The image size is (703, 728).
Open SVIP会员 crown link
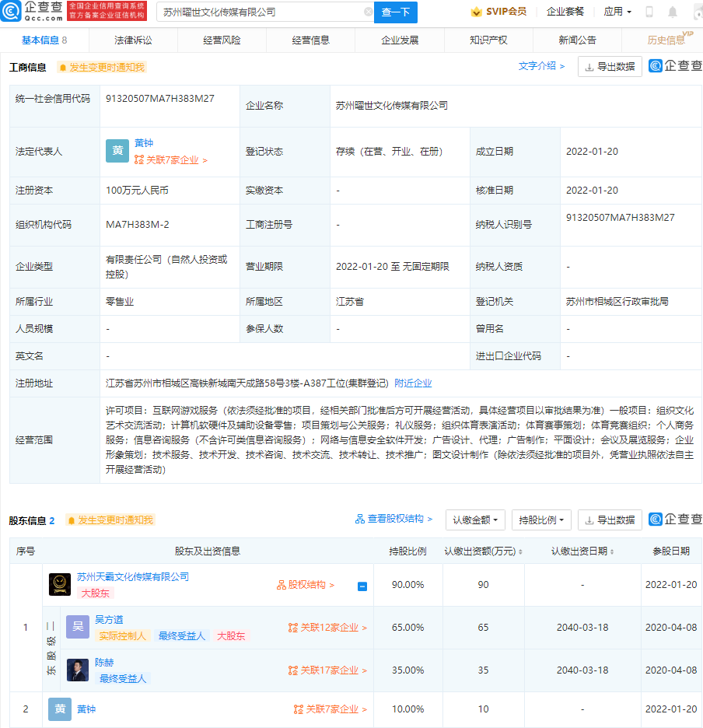coord(498,12)
